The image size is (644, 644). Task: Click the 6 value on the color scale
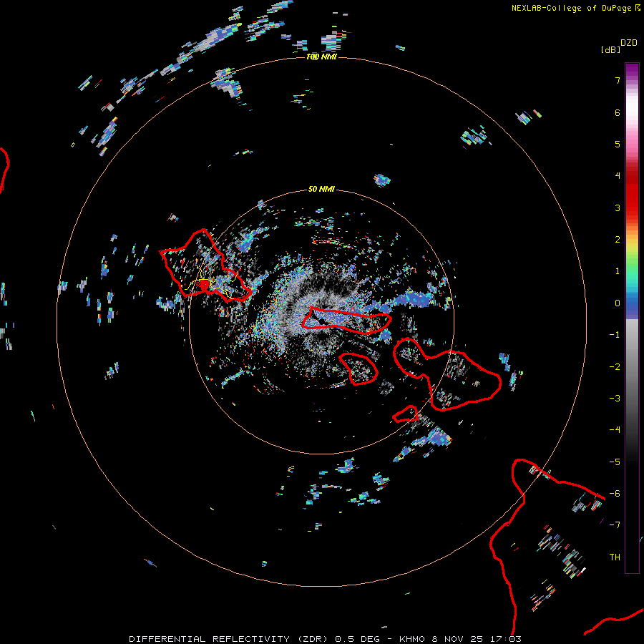click(x=618, y=112)
